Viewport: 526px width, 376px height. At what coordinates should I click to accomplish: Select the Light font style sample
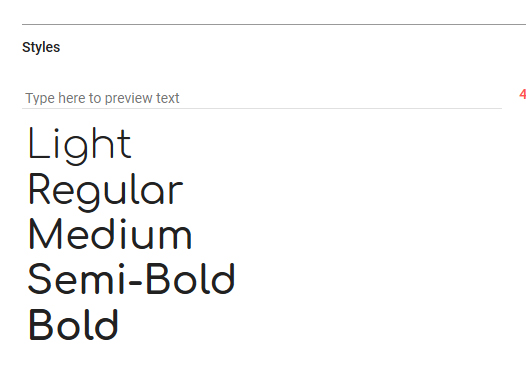(80, 146)
